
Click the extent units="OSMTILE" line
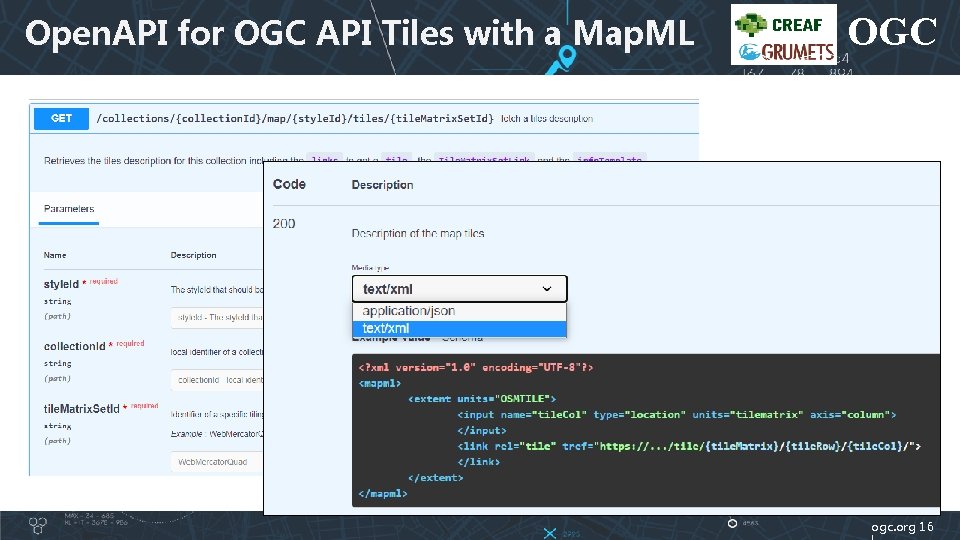click(x=482, y=399)
